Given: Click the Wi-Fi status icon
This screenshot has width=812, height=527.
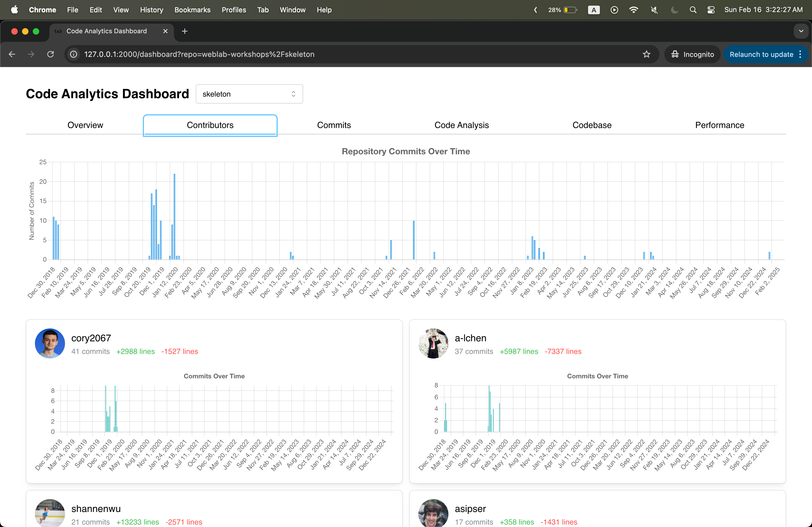Looking at the screenshot, I should point(633,10).
